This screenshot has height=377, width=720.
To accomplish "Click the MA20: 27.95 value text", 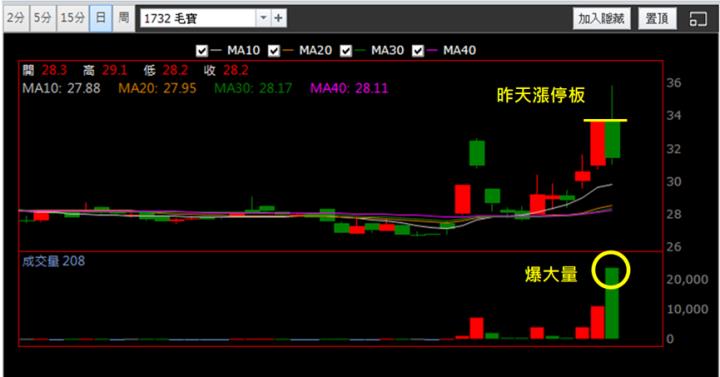I will point(158,88).
